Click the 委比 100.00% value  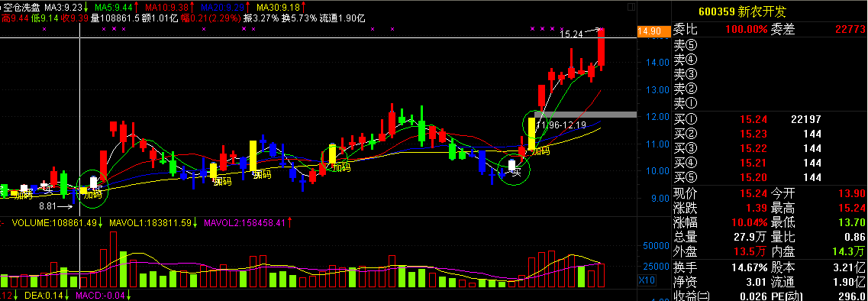click(x=745, y=30)
